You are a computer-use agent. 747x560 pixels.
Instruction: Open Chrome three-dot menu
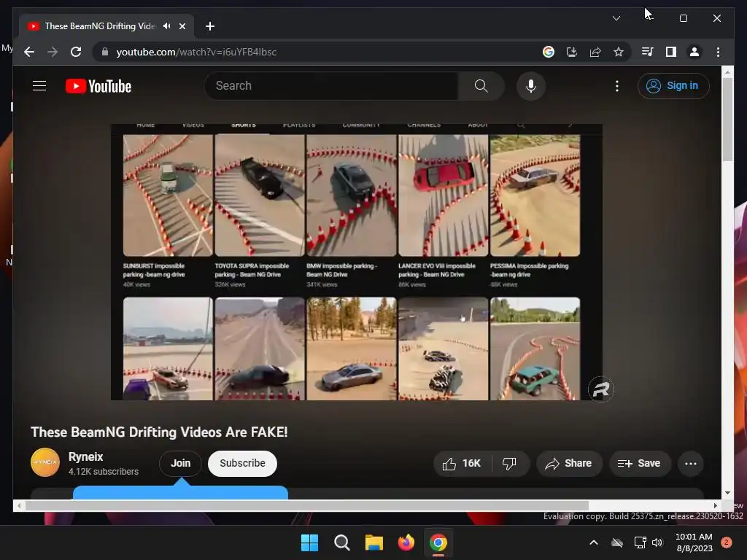[x=718, y=52]
